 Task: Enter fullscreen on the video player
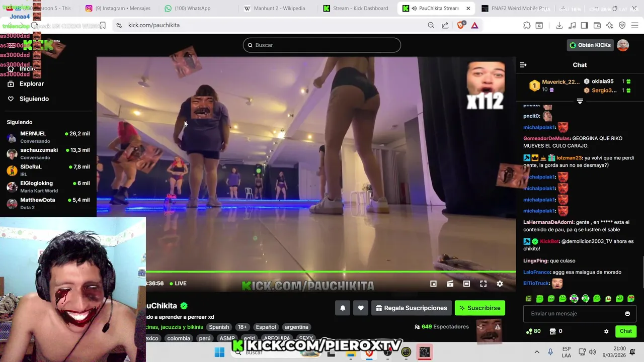pos(484,284)
